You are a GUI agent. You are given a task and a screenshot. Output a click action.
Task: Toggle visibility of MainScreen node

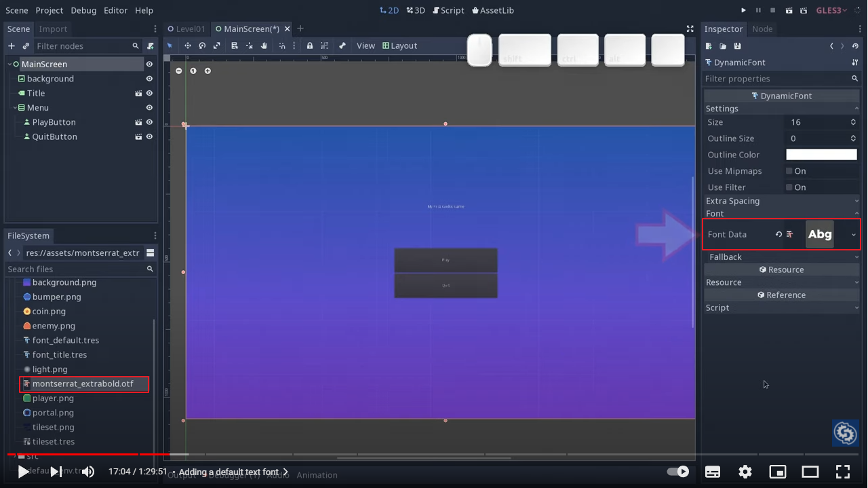(x=149, y=64)
